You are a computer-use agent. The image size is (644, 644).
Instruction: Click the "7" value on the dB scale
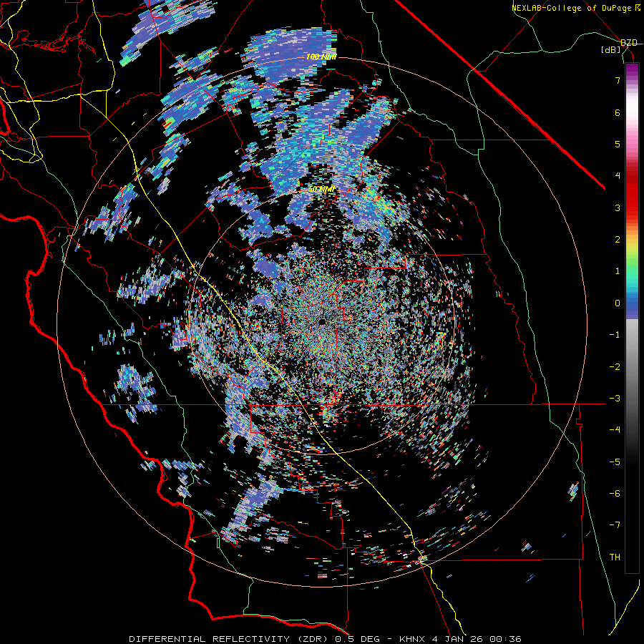[618, 80]
